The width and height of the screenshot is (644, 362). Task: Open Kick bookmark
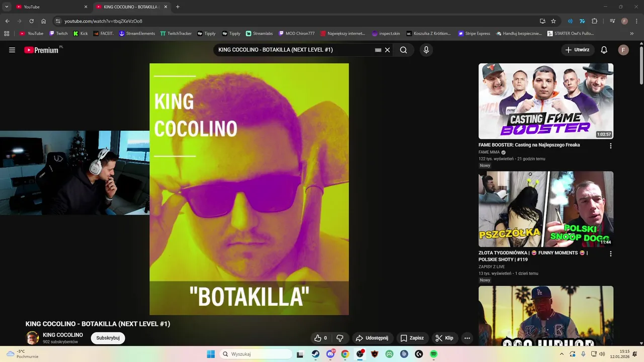[x=80, y=34]
